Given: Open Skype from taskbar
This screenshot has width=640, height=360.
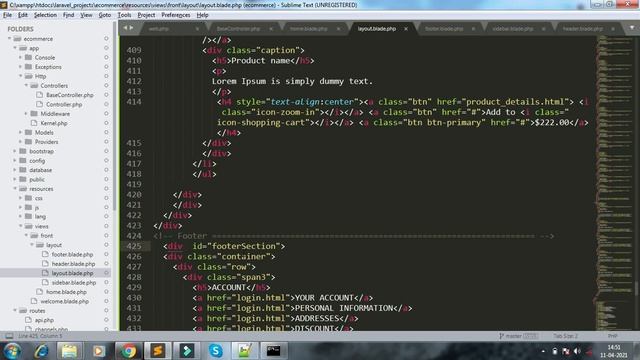Looking at the screenshot, I should point(216,351).
